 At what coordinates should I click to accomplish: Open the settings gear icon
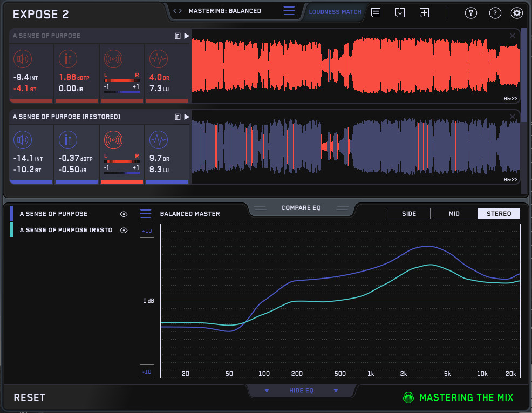tap(517, 13)
